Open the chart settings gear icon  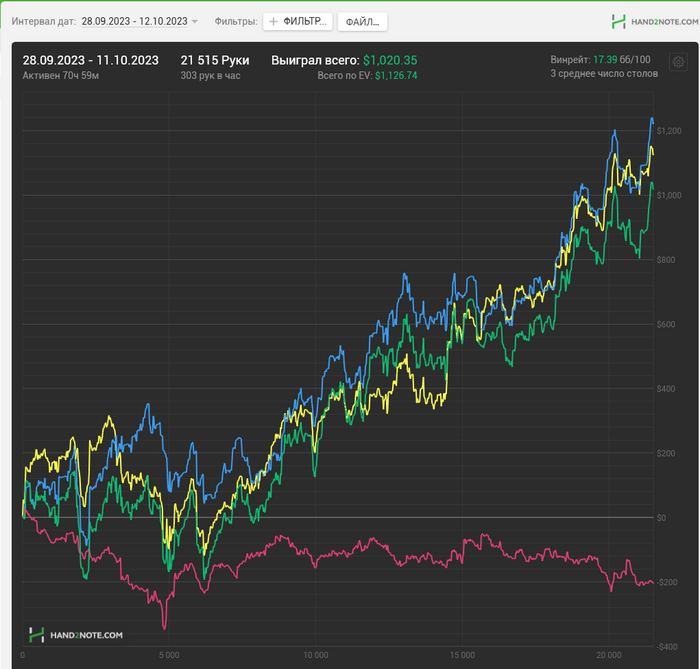[x=678, y=62]
